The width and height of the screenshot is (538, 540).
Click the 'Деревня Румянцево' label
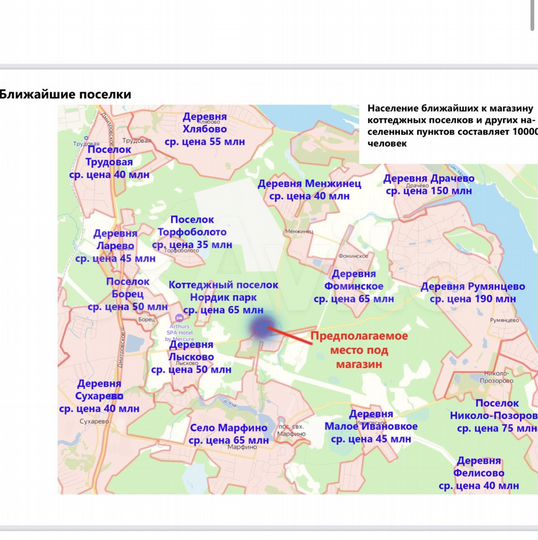(x=473, y=287)
